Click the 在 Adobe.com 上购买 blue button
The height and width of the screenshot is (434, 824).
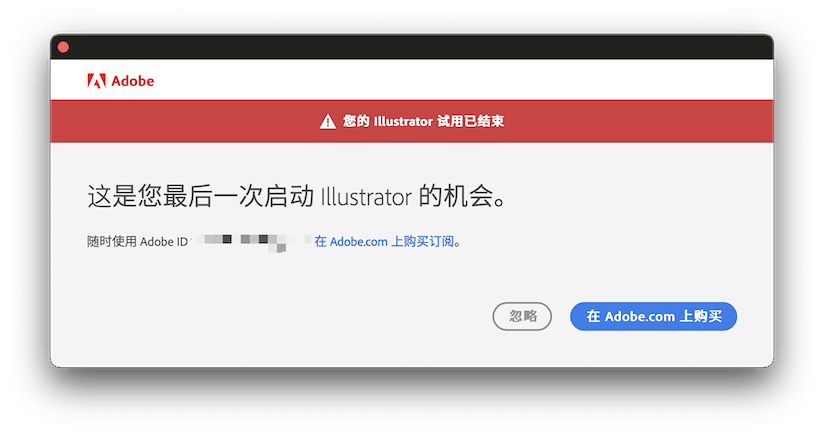[653, 316]
